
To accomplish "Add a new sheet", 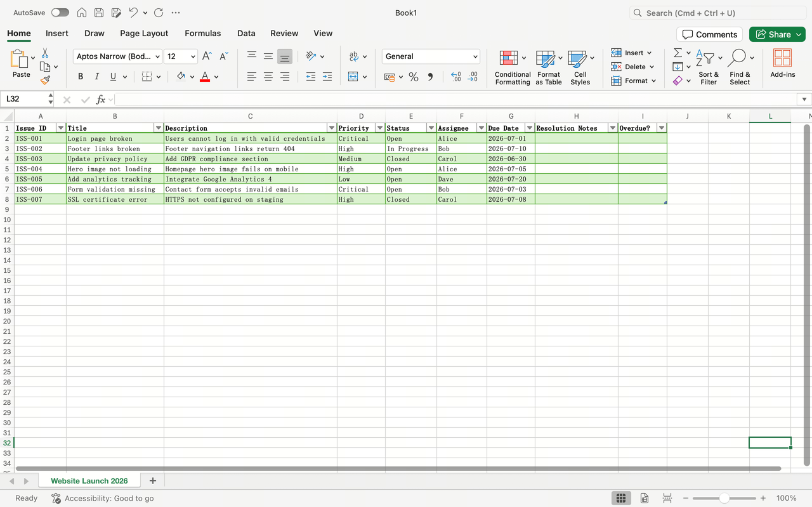I will (x=152, y=481).
